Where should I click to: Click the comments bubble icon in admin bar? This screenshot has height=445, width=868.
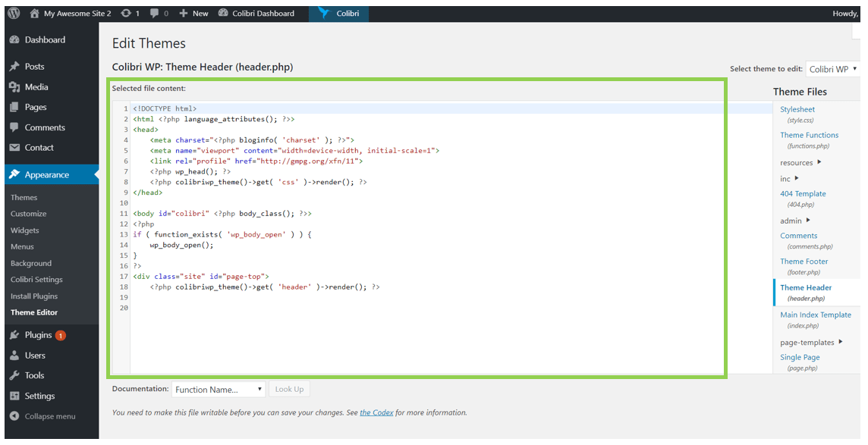coord(155,13)
